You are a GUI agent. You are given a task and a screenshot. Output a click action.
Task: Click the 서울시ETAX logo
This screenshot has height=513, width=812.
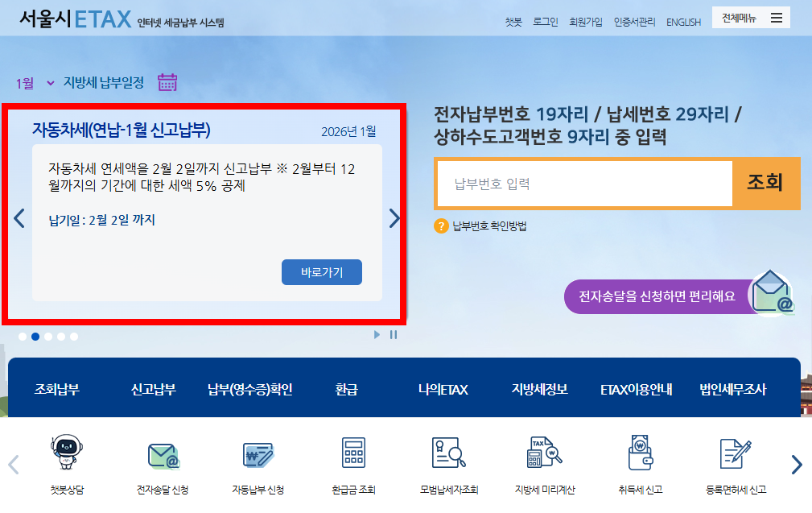point(76,19)
